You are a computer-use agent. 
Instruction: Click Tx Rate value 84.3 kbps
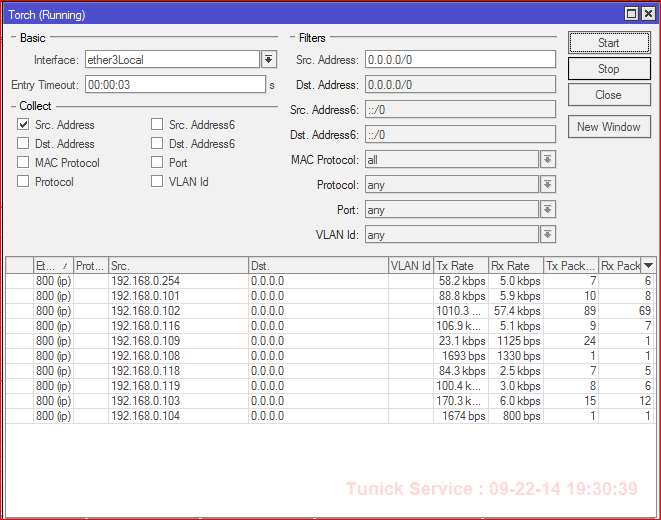click(x=462, y=371)
